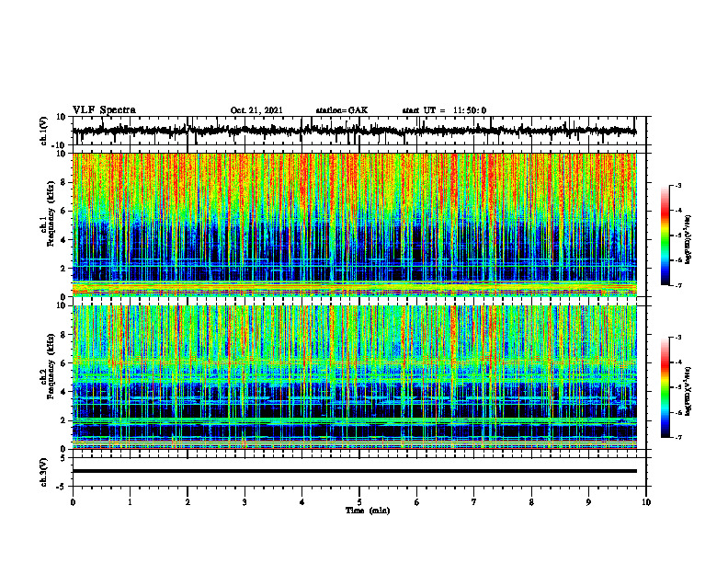Click the "3" tick on the Time axis
The height and width of the screenshot is (563, 728).
[x=245, y=502]
